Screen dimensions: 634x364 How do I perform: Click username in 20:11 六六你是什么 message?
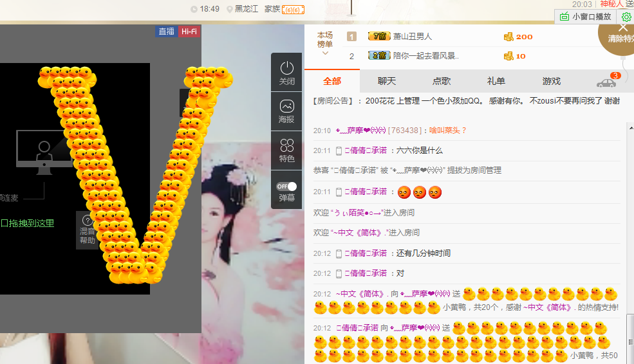pos(366,150)
